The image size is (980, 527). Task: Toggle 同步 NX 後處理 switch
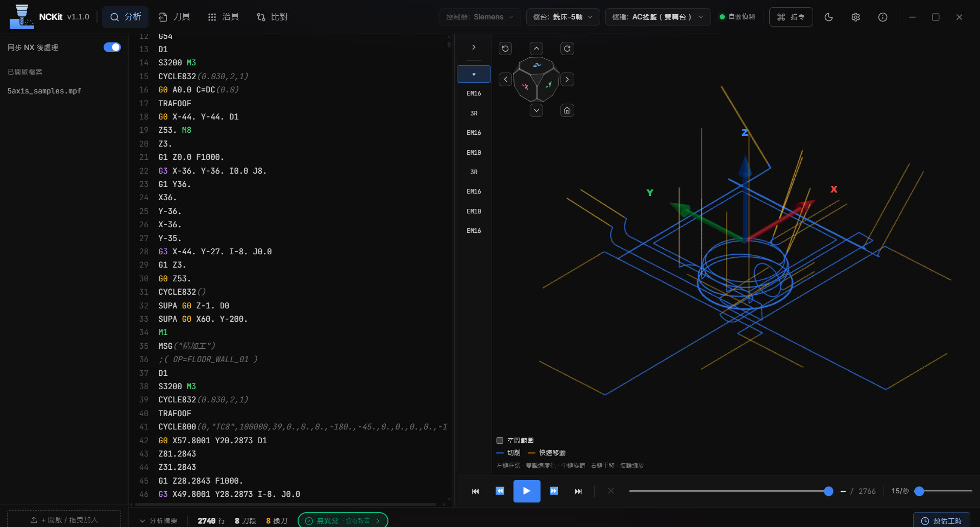[x=112, y=47]
